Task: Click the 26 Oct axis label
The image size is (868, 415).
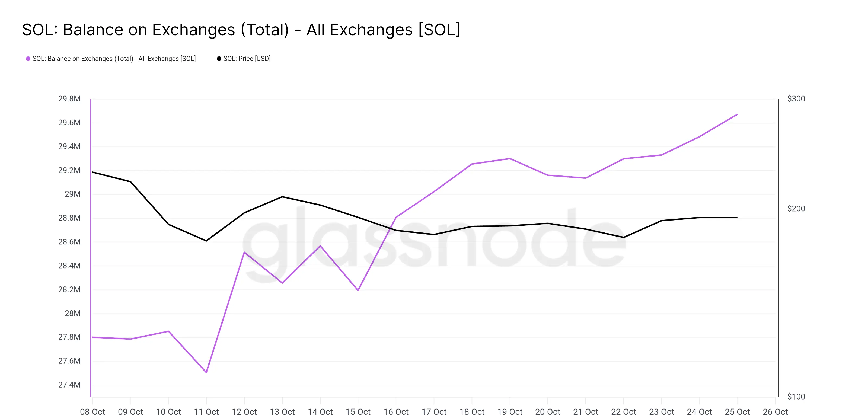Action: [775, 411]
